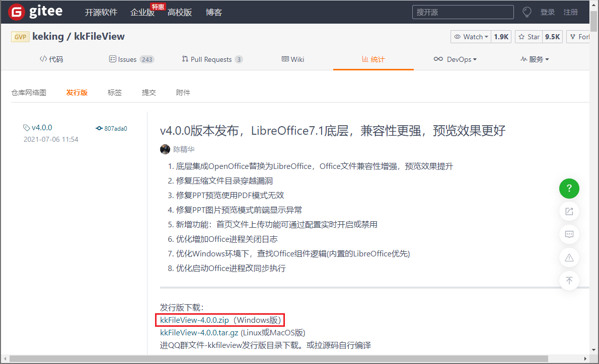The width and height of the screenshot is (599, 364).
Task: Click the keking owner link
Action: click(48, 36)
